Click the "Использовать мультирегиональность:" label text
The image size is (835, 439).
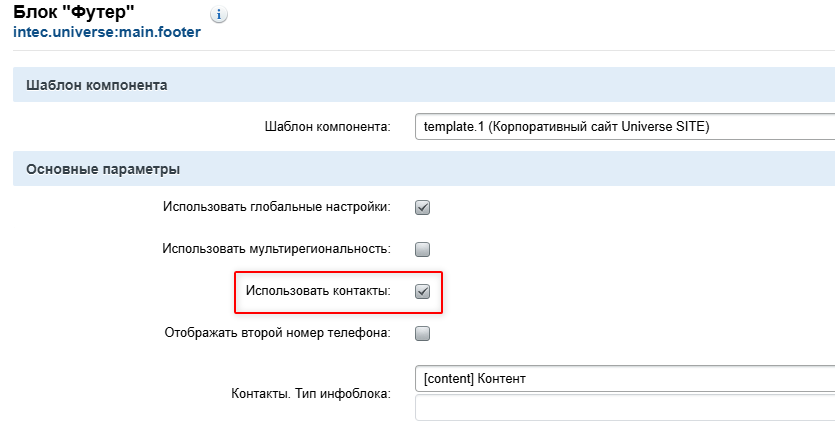tap(276, 249)
